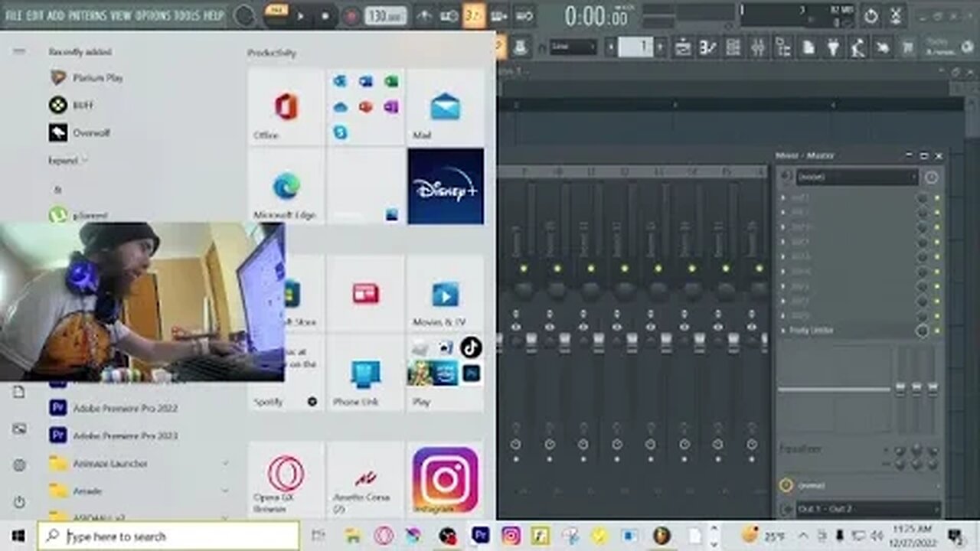Toggle the pattern/song mode switch
This screenshot has width=980, height=551.
click(275, 15)
